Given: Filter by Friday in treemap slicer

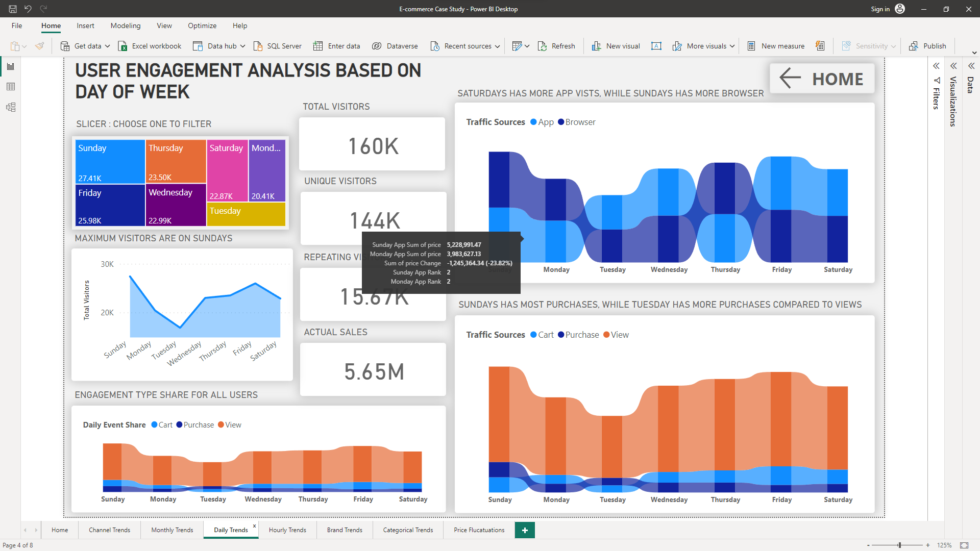Looking at the screenshot, I should tap(110, 205).
